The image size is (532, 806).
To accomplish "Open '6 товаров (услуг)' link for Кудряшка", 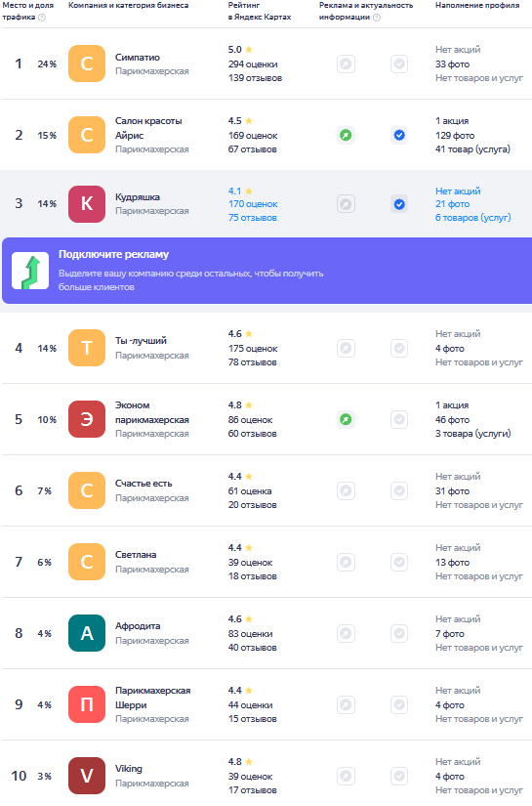I will pos(473,218).
